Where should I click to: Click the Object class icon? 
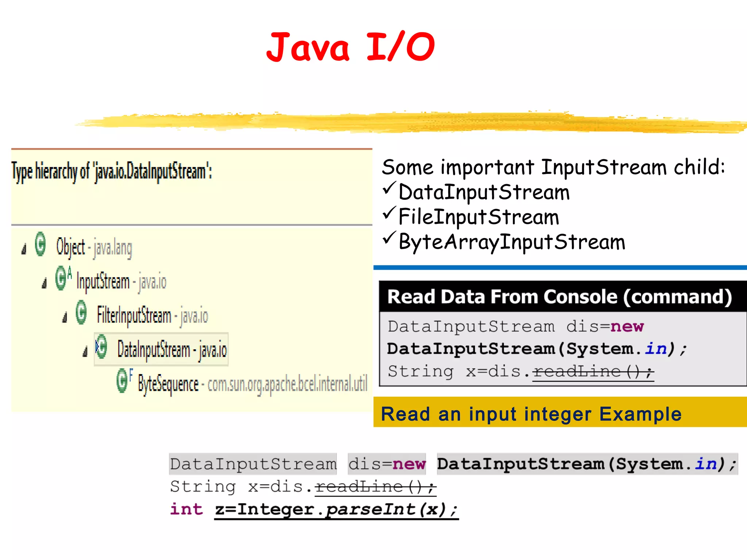40,244
